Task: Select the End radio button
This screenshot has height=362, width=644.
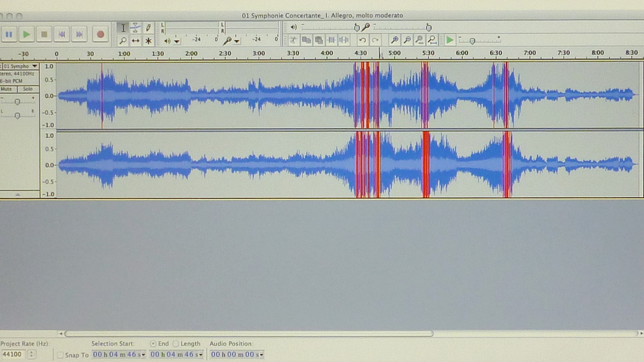Action: click(x=153, y=344)
